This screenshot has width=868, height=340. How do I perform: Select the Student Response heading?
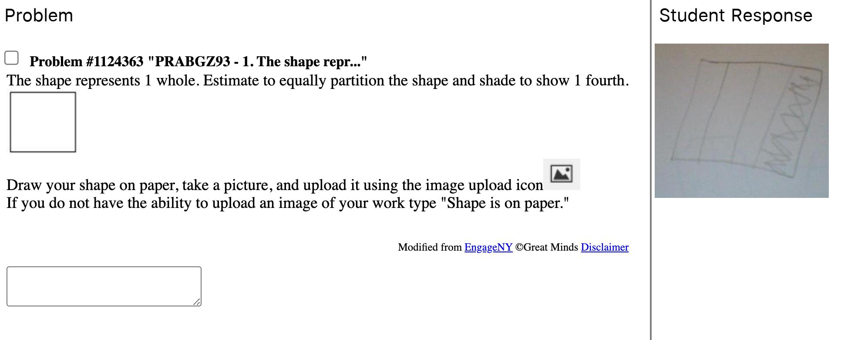735,16
